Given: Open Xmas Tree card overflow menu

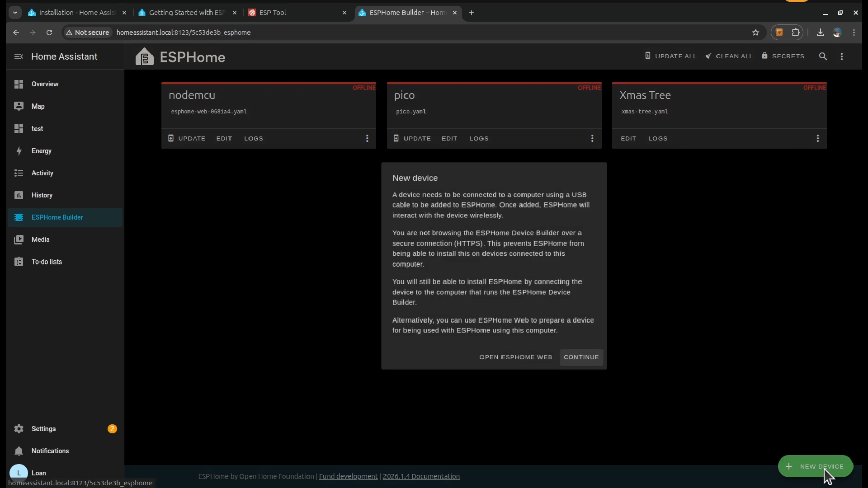Looking at the screenshot, I should point(818,138).
